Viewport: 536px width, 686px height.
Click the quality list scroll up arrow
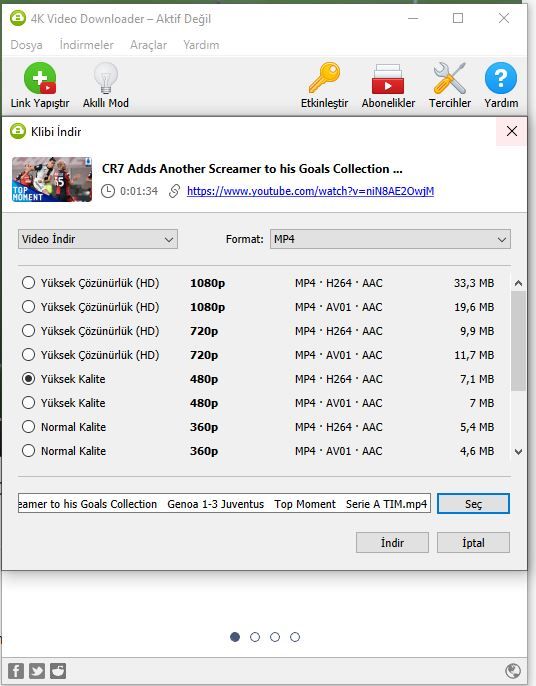(518, 283)
